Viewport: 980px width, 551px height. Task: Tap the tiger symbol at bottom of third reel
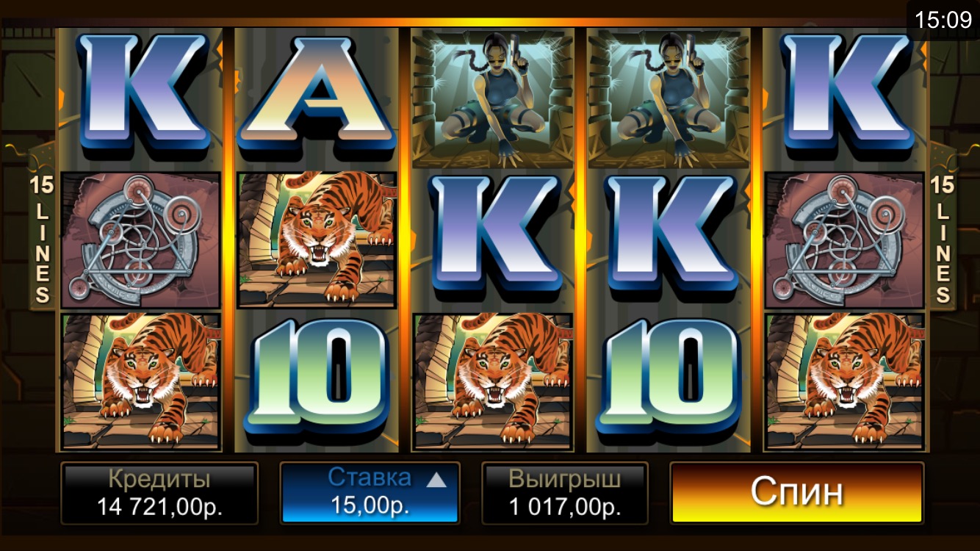point(492,381)
